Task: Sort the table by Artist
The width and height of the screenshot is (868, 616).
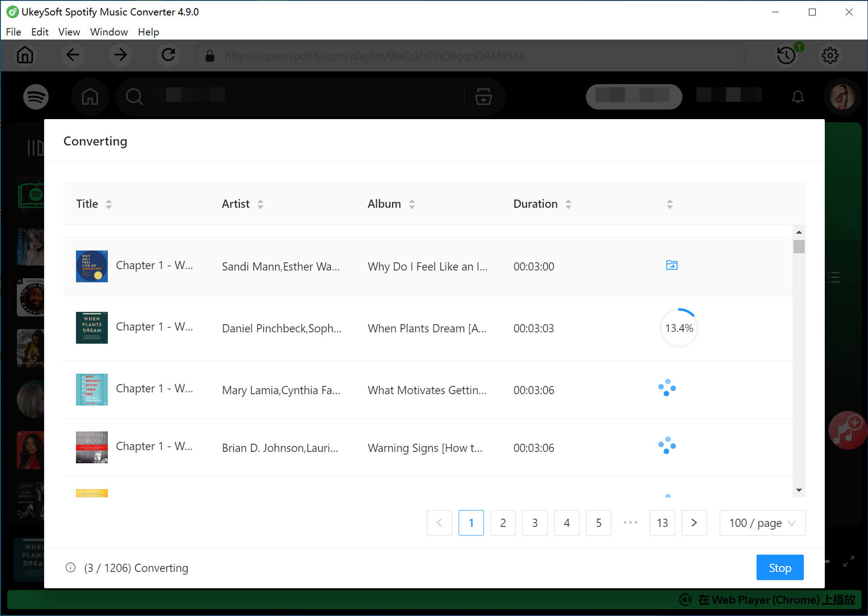Action: point(260,204)
